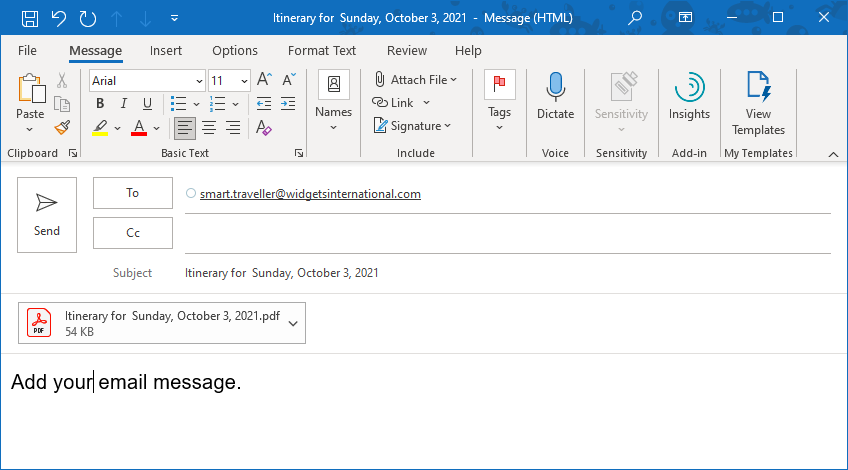
Task: Toggle Bold formatting
Action: pyautogui.click(x=100, y=104)
